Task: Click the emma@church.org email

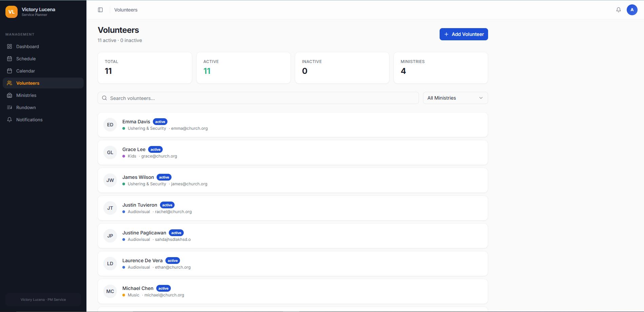Action: point(189,128)
